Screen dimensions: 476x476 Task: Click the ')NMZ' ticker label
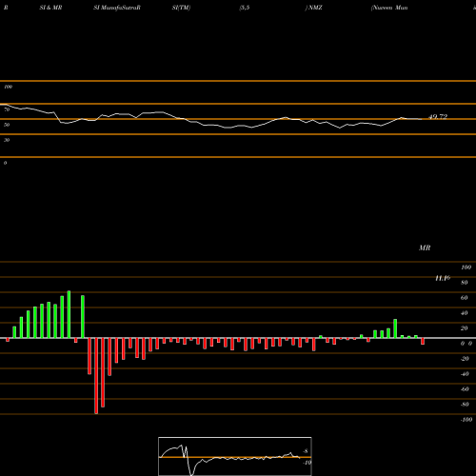[314, 8]
